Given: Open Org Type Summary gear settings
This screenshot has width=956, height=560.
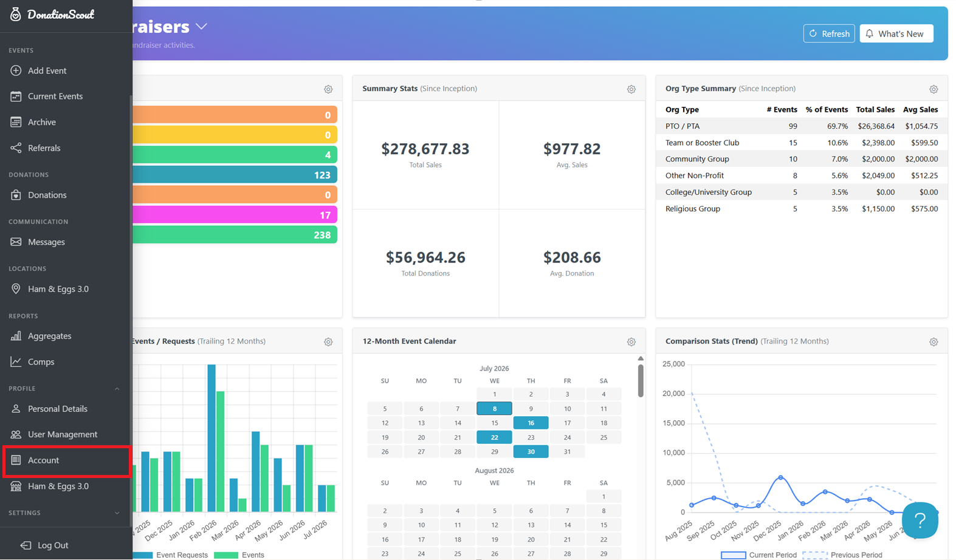Looking at the screenshot, I should 934,89.
